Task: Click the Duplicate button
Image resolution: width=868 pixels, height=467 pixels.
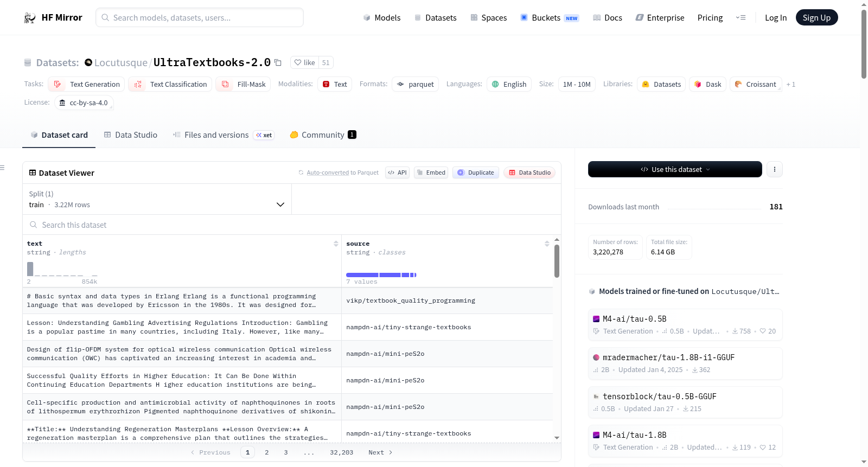Action: [476, 172]
